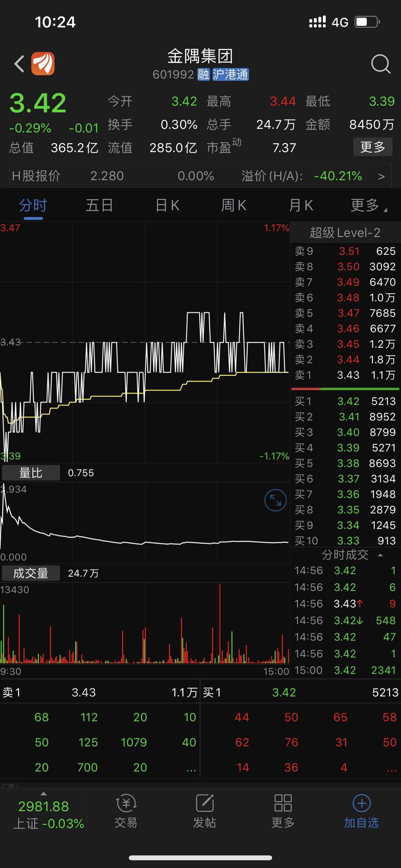The image size is (401, 868).
Task: Open 发帖 post icon in bottom bar
Action: 205,811
